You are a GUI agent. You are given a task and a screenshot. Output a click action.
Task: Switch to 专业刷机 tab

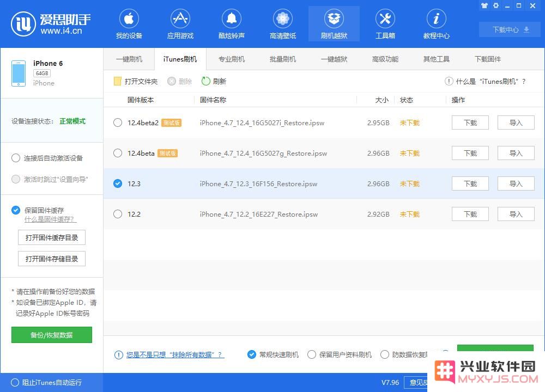232,59
